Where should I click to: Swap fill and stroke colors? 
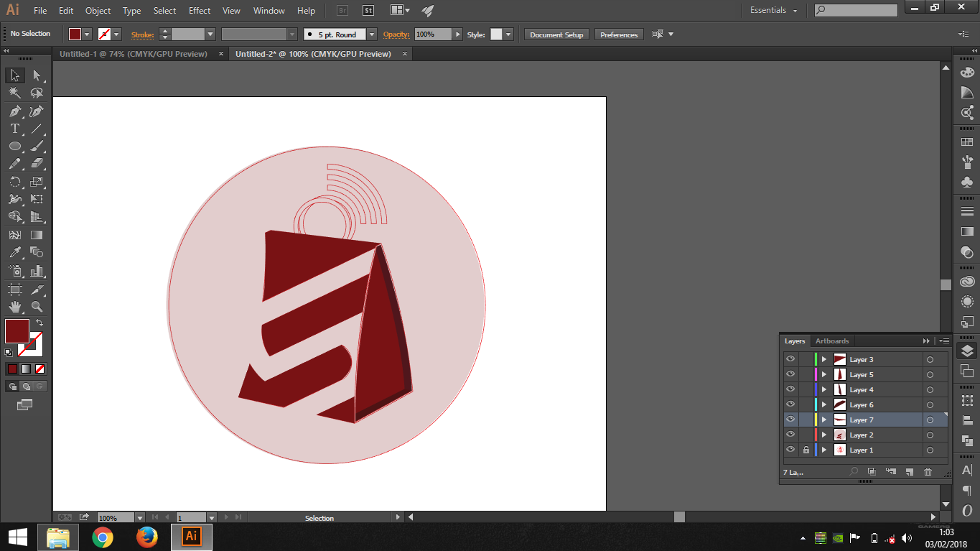(x=39, y=323)
